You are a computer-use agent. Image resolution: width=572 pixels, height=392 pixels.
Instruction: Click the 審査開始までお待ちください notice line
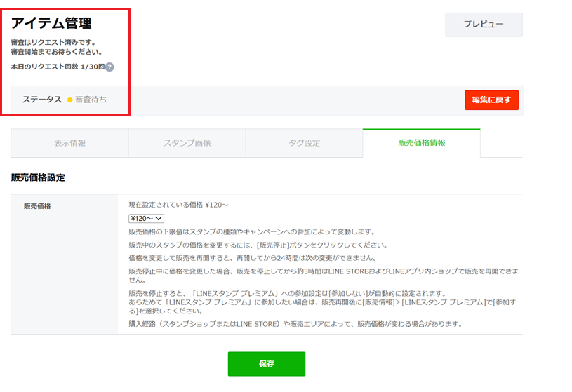click(57, 52)
